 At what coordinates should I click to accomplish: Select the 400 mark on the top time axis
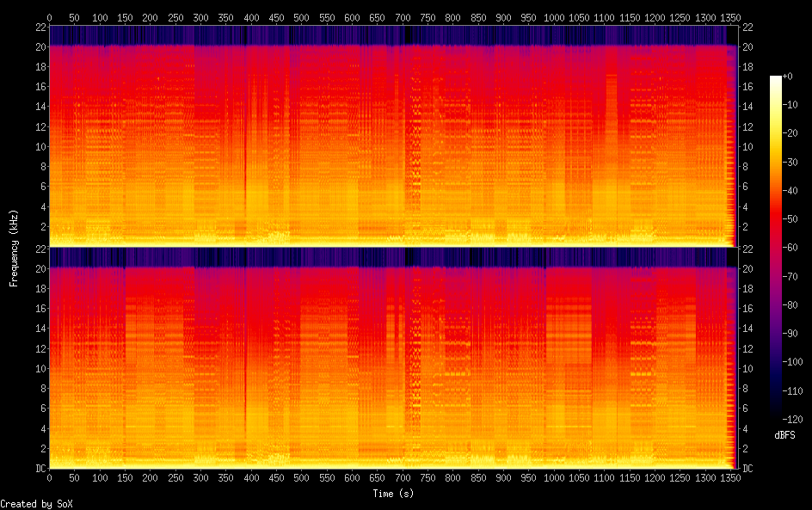tap(250, 17)
